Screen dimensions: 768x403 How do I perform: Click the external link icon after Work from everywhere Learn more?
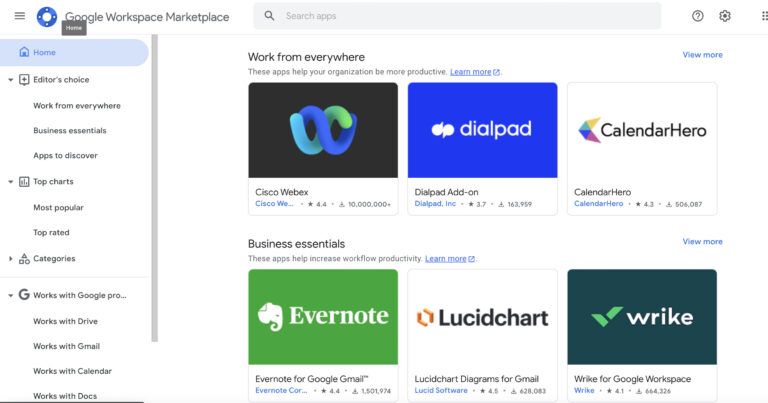coord(496,72)
